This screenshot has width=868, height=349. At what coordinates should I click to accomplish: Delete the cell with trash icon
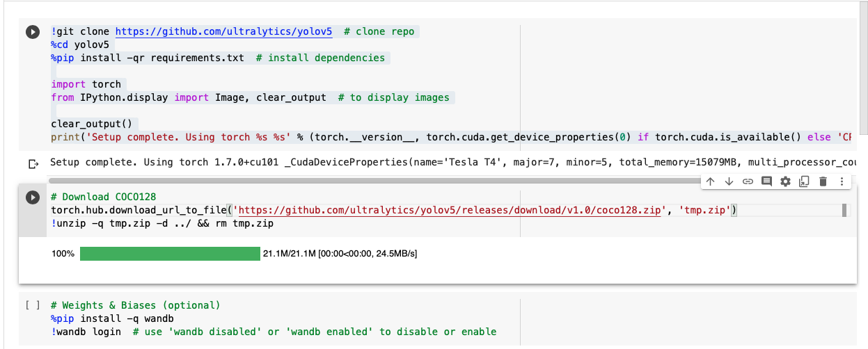point(823,181)
